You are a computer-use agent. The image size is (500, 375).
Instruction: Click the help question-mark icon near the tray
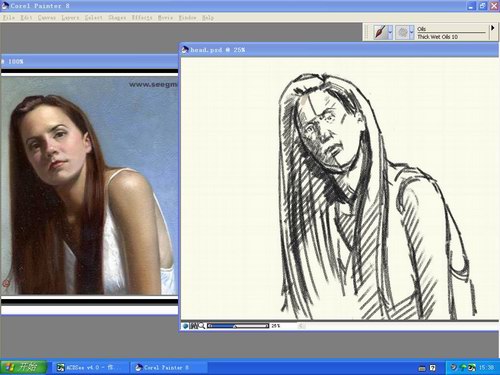click(432, 368)
